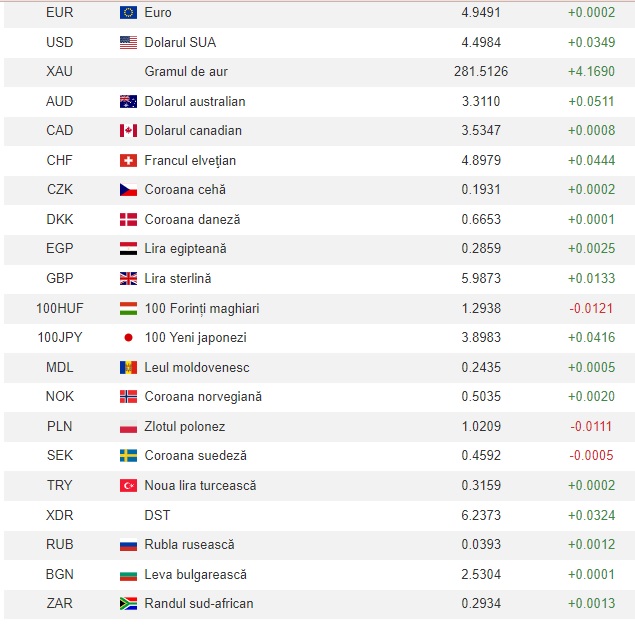
Task: Click the Swiss flag icon
Action: click(x=128, y=160)
